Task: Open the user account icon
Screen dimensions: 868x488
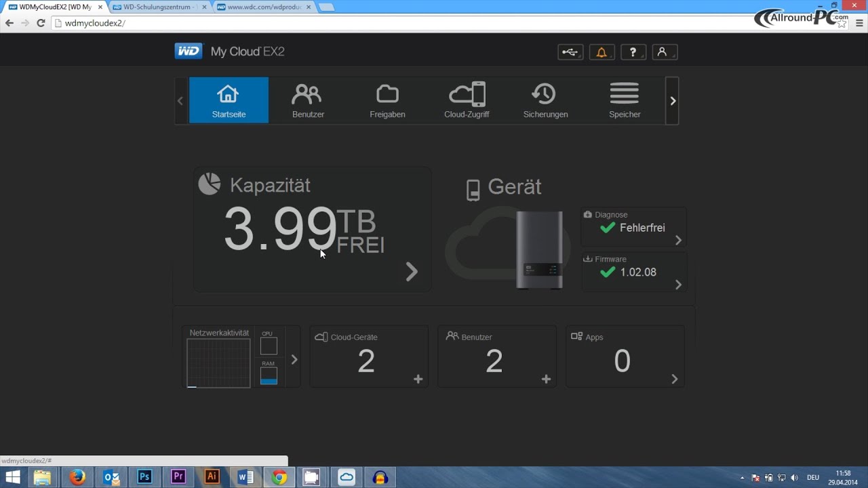Action: tap(665, 52)
